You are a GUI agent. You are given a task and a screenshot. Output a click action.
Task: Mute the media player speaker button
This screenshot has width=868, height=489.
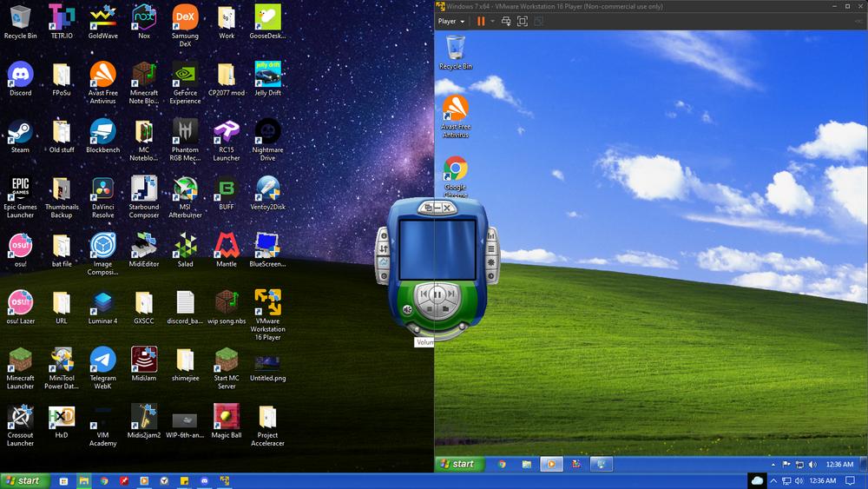coord(407,309)
